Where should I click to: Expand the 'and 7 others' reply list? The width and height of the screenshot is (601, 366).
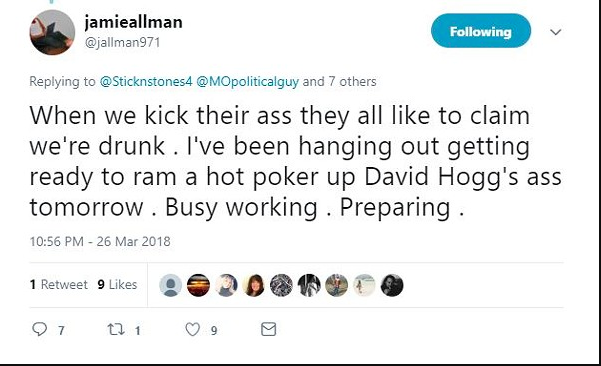(340, 82)
